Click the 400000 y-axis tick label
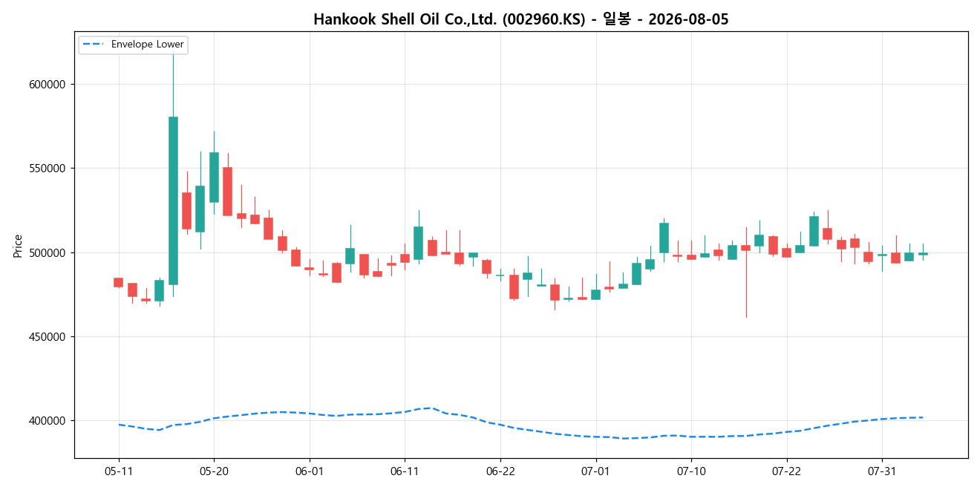 [x=47, y=421]
